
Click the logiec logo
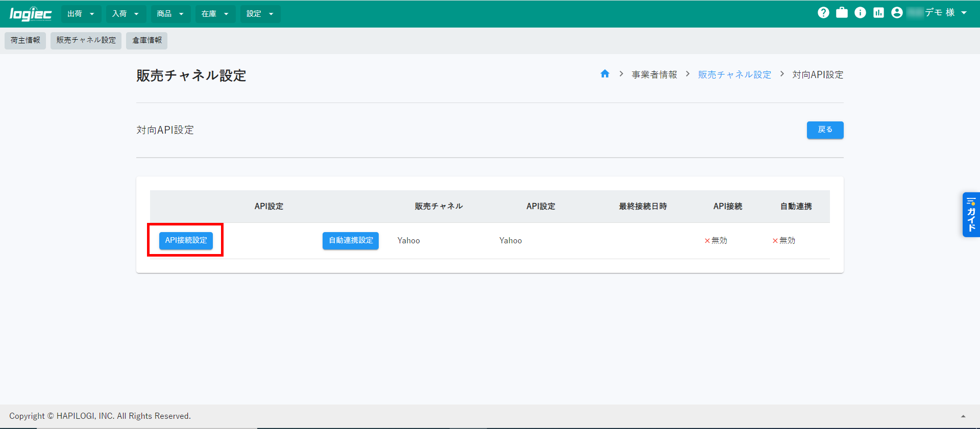(30, 14)
